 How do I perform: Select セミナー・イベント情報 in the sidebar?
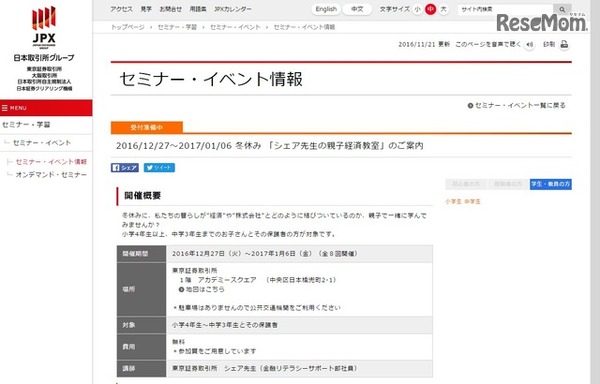click(51, 162)
